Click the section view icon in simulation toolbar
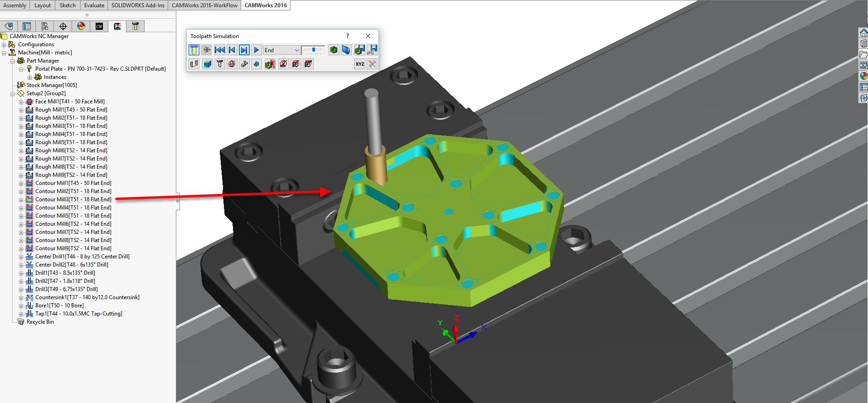 point(346,50)
